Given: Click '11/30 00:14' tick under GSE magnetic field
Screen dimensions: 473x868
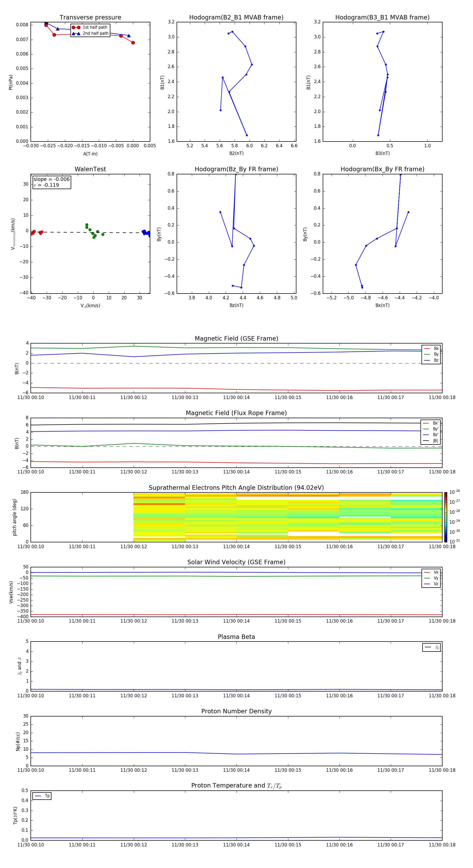Looking at the screenshot, I should tap(236, 398).
